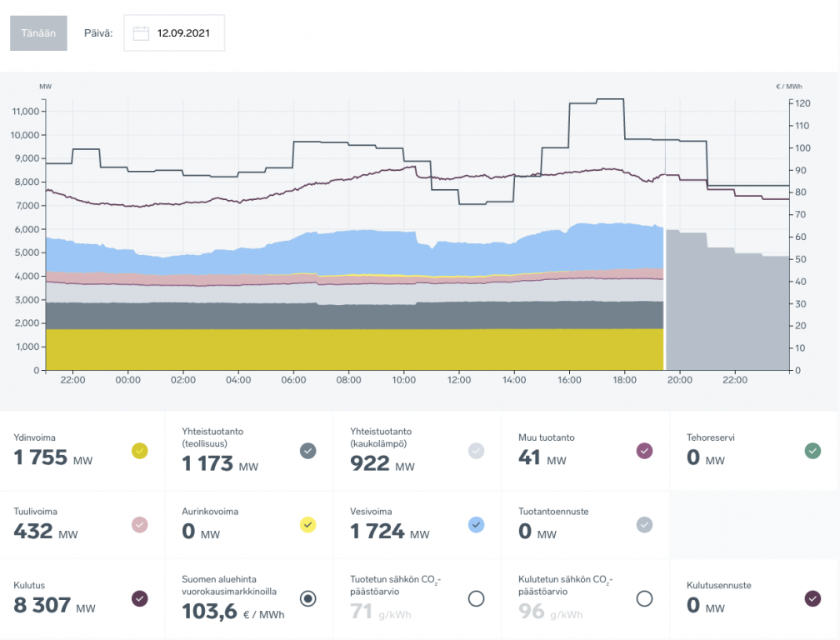
Task: Select Tuotetun sähkön CO2-päästöarvio radio button
Action: pos(476,598)
